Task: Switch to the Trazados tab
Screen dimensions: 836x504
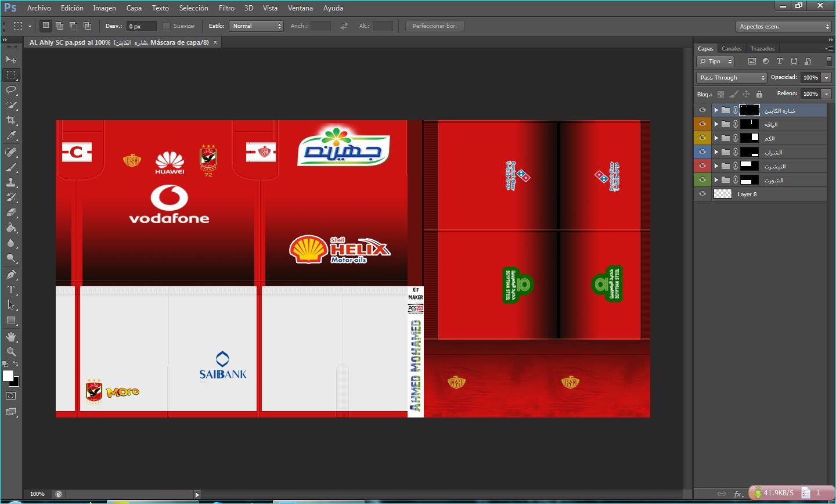Action: (x=762, y=49)
